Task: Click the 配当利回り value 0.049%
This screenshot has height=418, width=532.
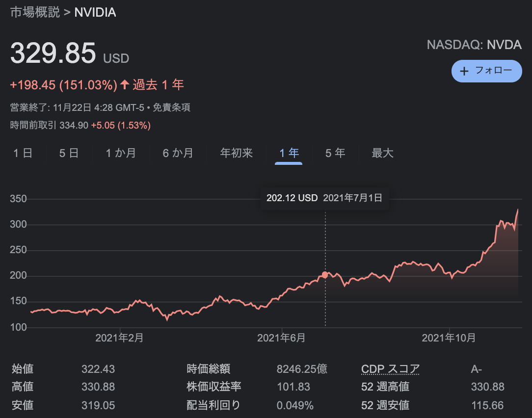Action: coord(295,405)
